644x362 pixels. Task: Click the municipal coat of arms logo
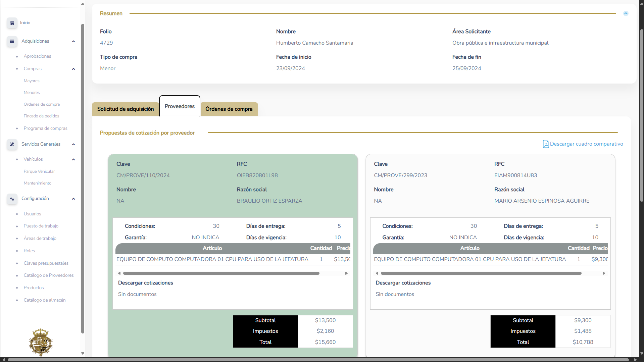tap(41, 342)
